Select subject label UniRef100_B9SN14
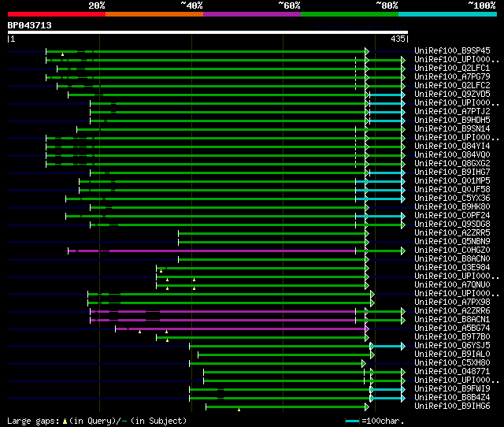This screenshot has height=427, width=504. [452, 129]
